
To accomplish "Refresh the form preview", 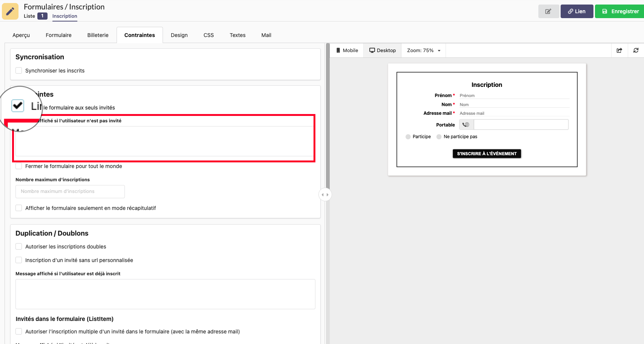I will pos(636,50).
